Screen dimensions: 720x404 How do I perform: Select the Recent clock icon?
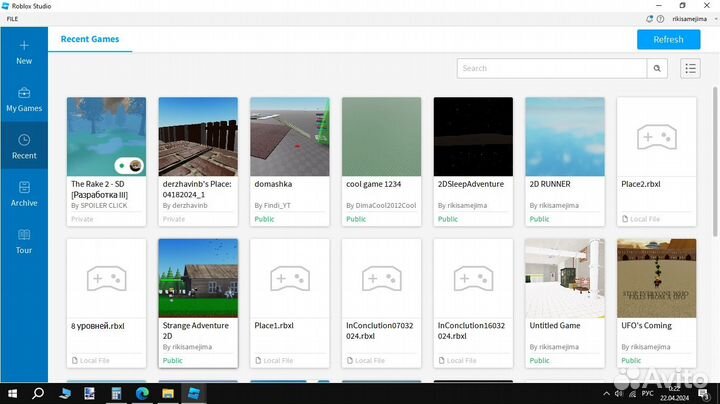pyautogui.click(x=24, y=141)
